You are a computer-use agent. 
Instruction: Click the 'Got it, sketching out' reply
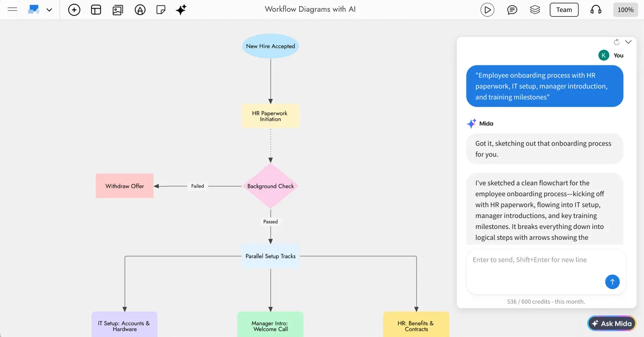click(x=545, y=149)
